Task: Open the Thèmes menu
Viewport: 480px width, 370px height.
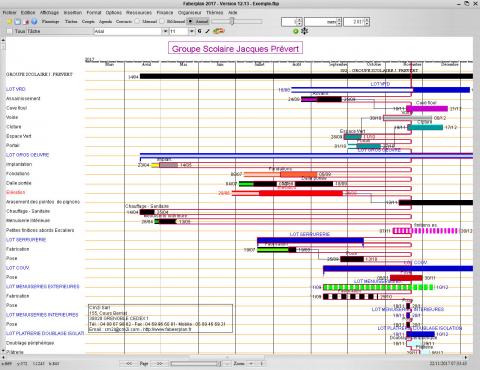Action: [214, 12]
